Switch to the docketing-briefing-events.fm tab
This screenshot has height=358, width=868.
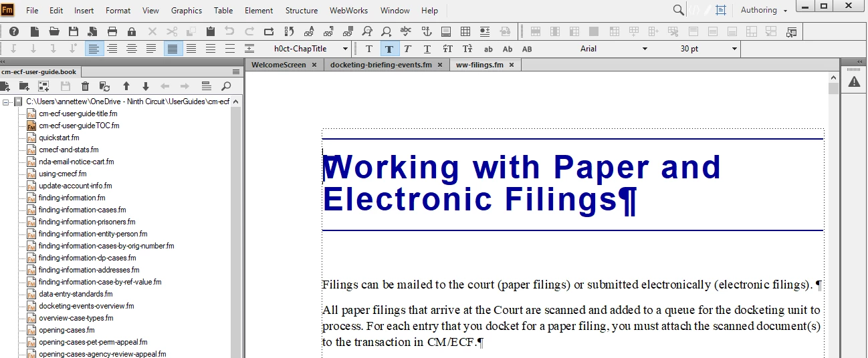(x=381, y=65)
